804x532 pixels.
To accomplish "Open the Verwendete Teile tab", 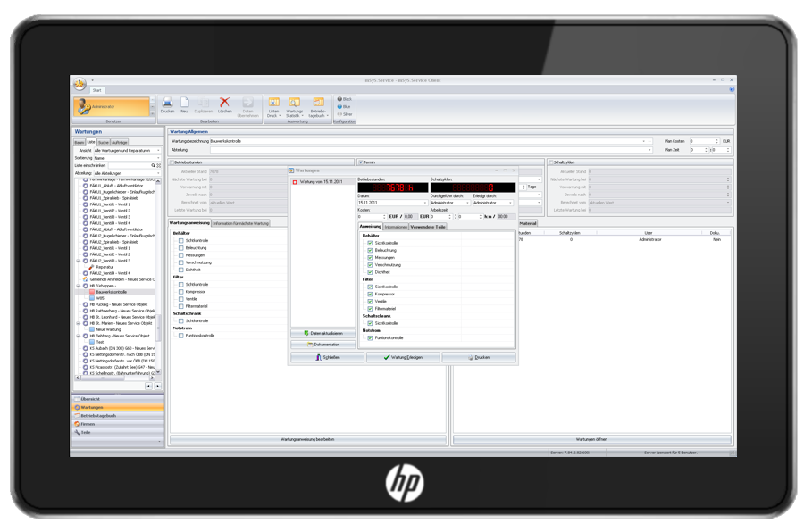I will point(428,227).
